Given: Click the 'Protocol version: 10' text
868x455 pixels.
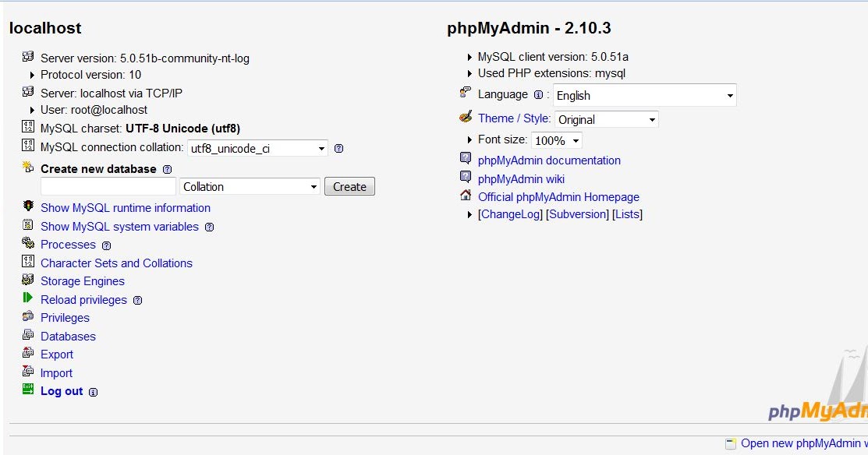Looking at the screenshot, I should (x=90, y=75).
